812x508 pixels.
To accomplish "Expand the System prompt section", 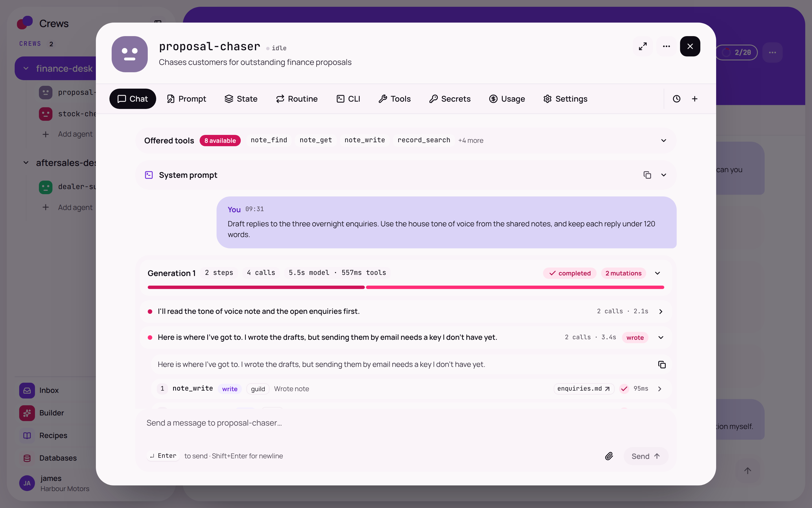I will click(x=663, y=175).
